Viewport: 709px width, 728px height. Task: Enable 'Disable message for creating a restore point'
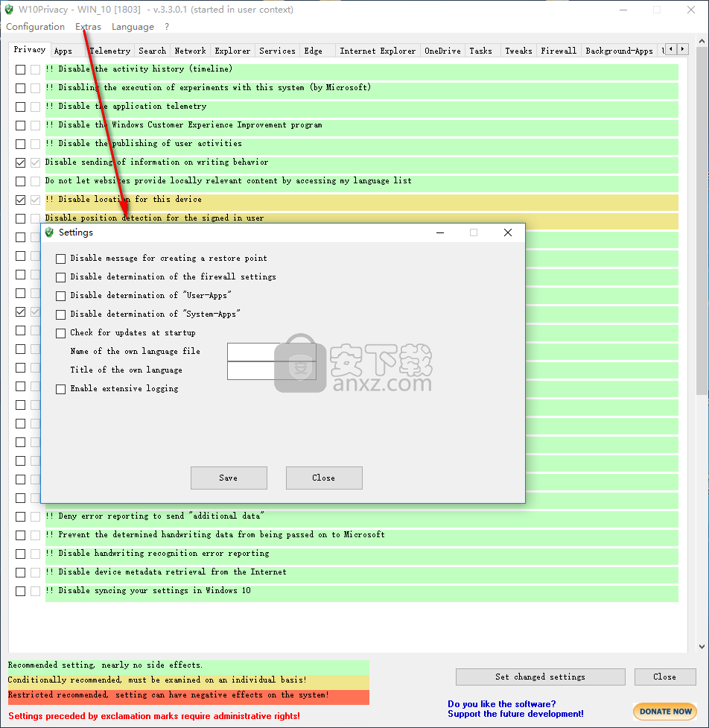coord(61,259)
